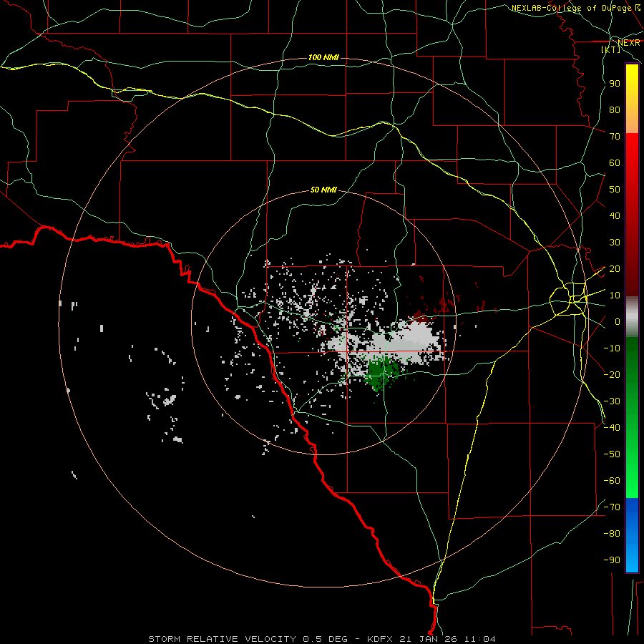Image resolution: width=644 pixels, height=644 pixels.
Task: Click the -20 knot scale value
Action: pyautogui.click(x=612, y=375)
